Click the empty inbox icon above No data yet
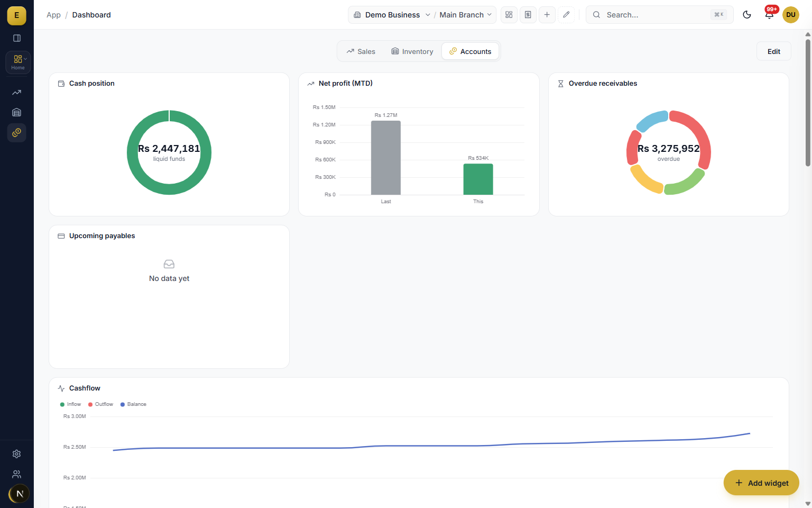The image size is (812, 508). point(169,264)
